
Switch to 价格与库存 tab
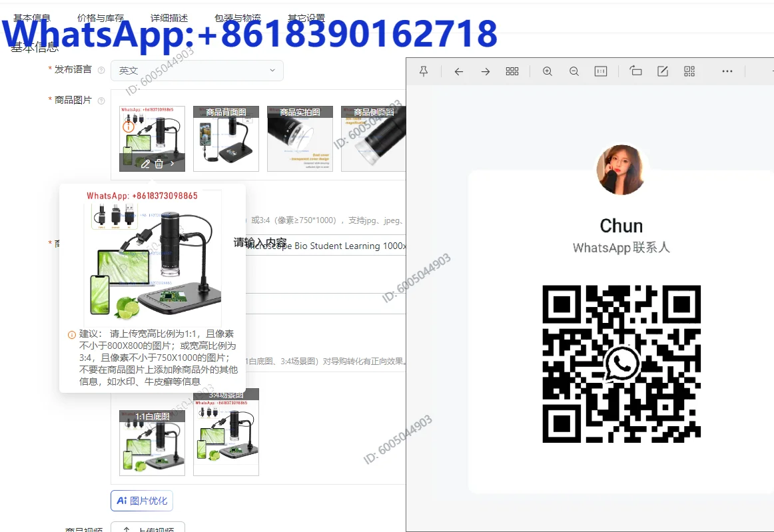tap(100, 18)
